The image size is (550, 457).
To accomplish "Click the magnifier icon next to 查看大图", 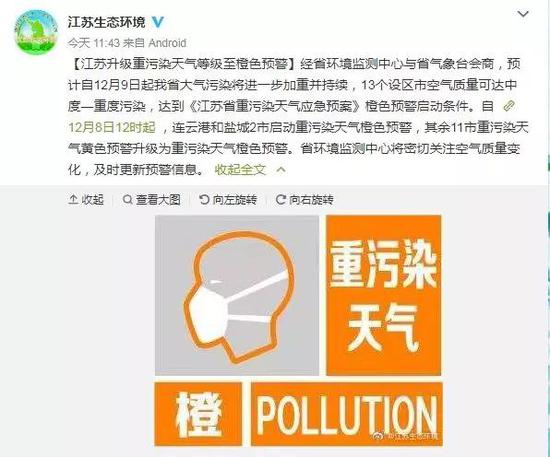I will coord(128,200).
